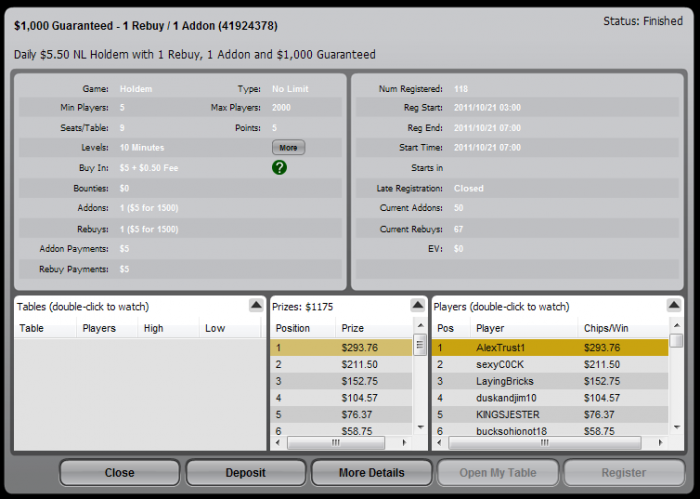Click the Players list vertical scroll thumb
Viewport: 700px width, 499px height.
[677, 341]
